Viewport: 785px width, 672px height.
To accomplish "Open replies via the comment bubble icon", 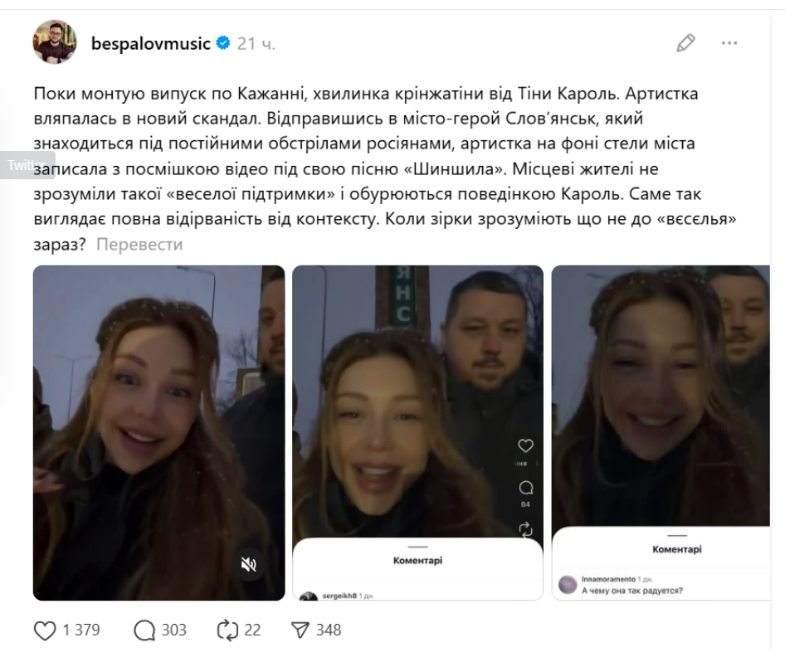I will coord(144,630).
